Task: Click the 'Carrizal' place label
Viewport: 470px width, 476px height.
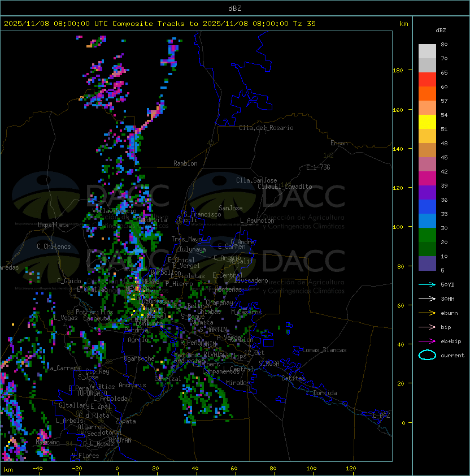Action: (168, 379)
